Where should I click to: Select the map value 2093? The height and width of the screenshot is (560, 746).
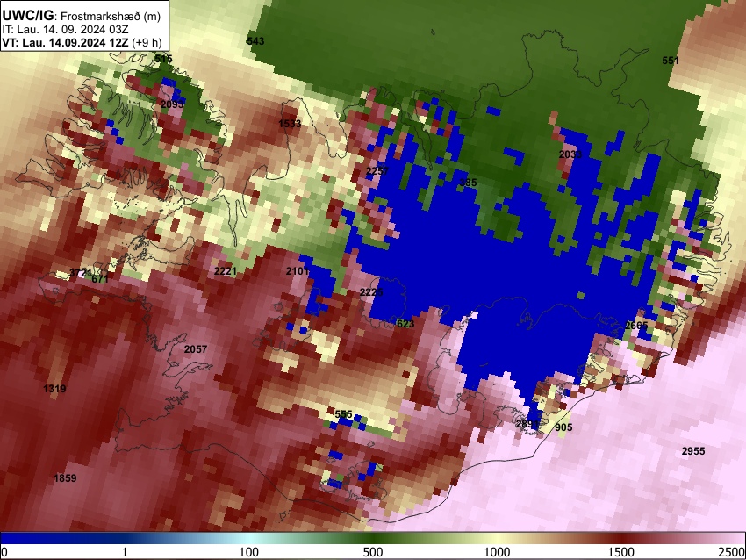click(172, 104)
